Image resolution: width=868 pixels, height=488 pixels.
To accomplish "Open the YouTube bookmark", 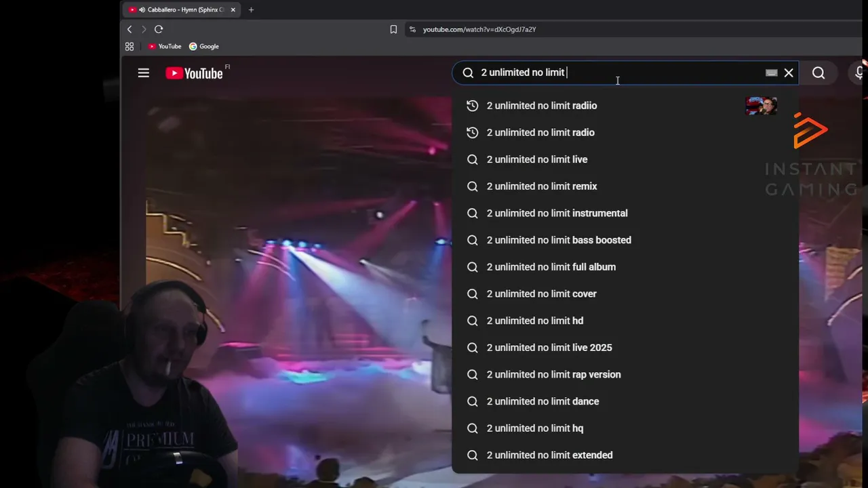I will pyautogui.click(x=165, y=46).
